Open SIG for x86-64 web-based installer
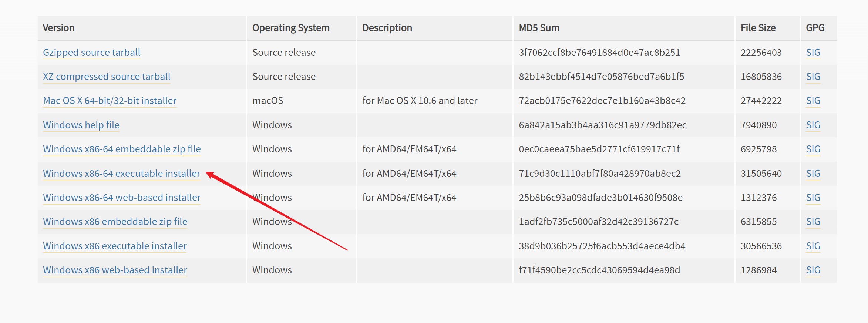This screenshot has width=868, height=323. [813, 198]
